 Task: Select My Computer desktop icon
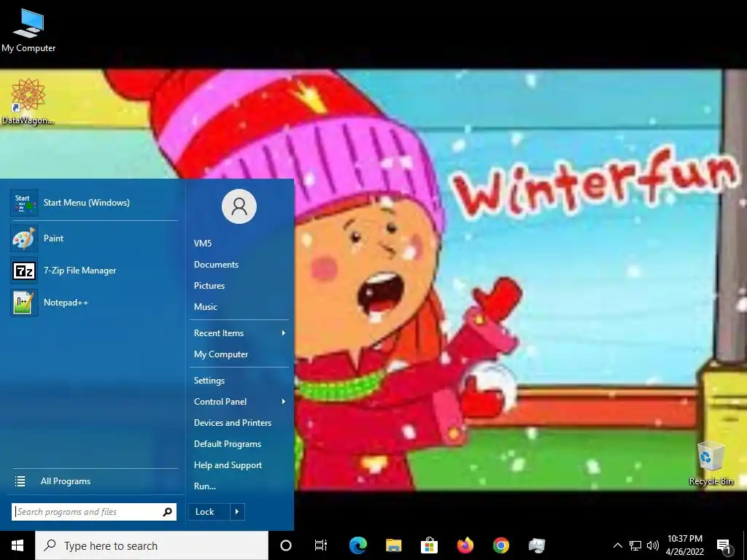click(x=28, y=31)
